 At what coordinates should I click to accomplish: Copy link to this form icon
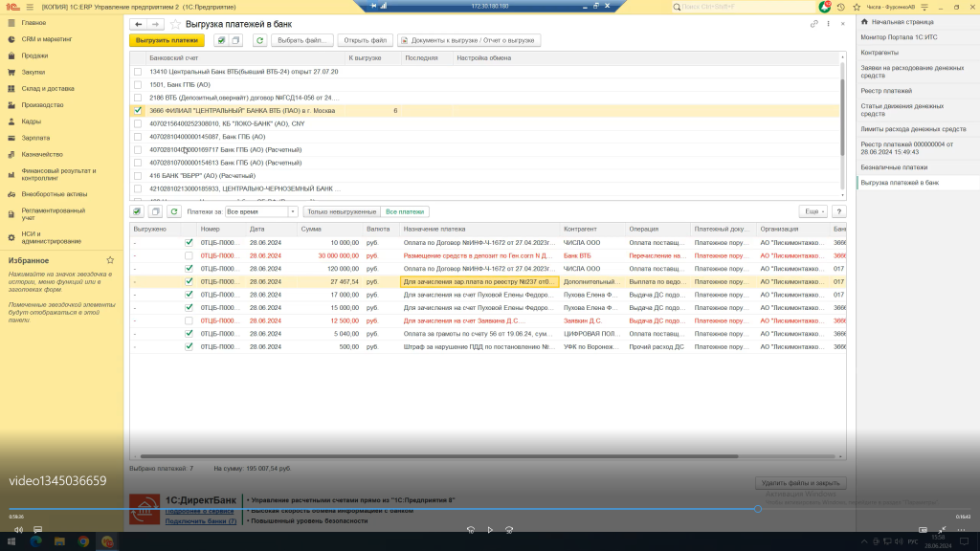(814, 24)
